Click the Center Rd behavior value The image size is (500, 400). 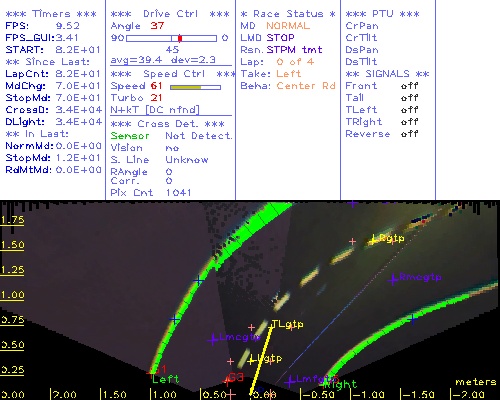(306, 86)
